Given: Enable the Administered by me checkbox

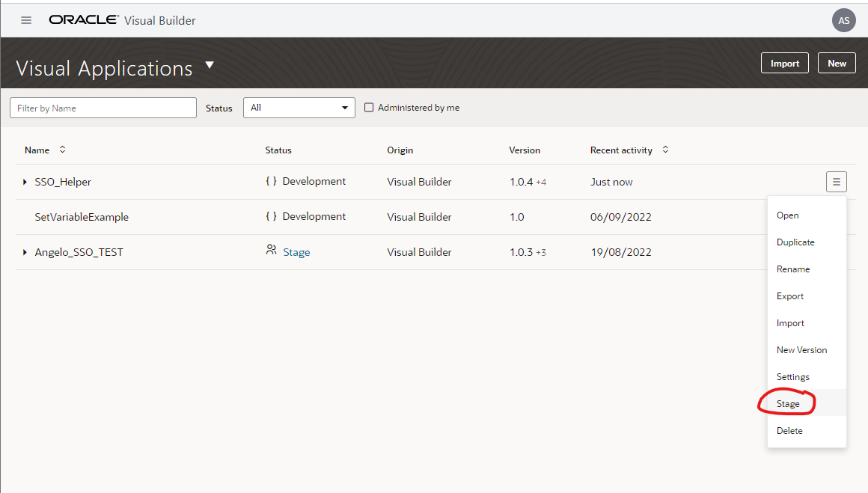Looking at the screenshot, I should coord(369,108).
